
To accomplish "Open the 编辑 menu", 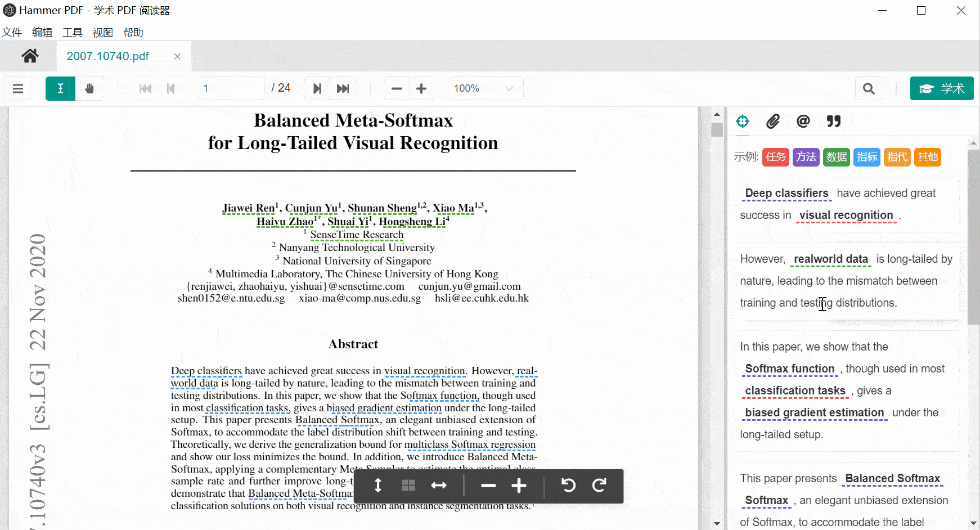I will 42,33.
